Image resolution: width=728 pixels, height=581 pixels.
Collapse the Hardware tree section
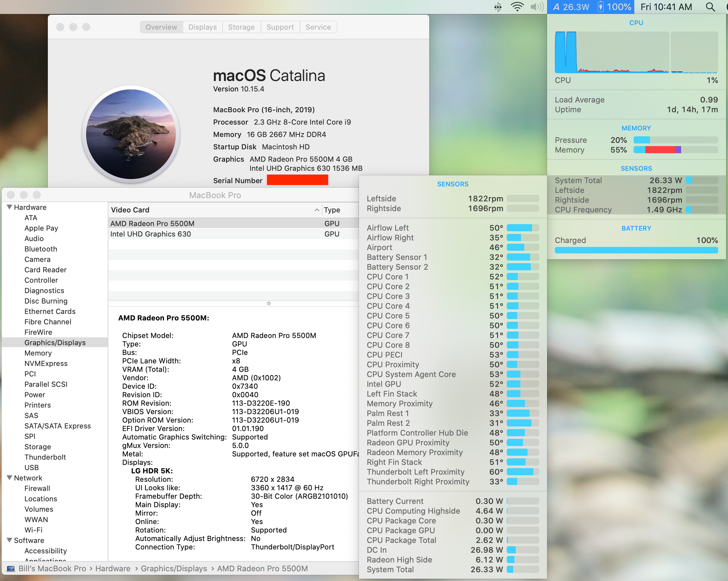tap(9, 207)
